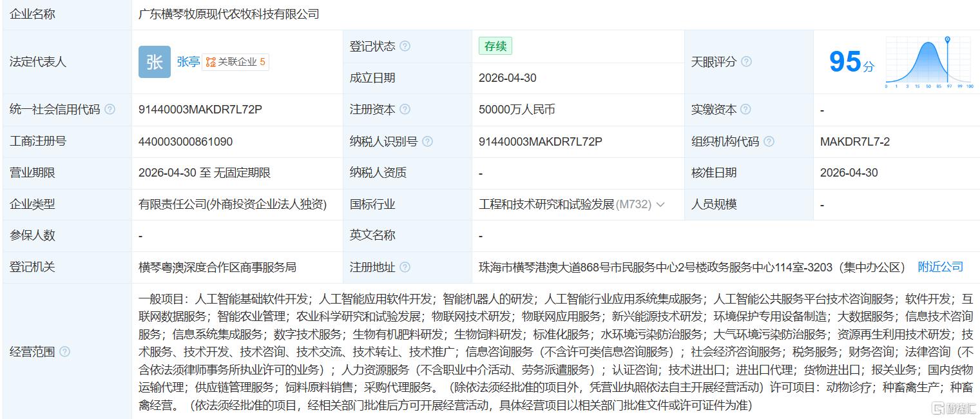This screenshot has height=419, width=980.
Task: Select registered address starting with 珠海市横琴港澳大道868号
Action: [x=693, y=267]
